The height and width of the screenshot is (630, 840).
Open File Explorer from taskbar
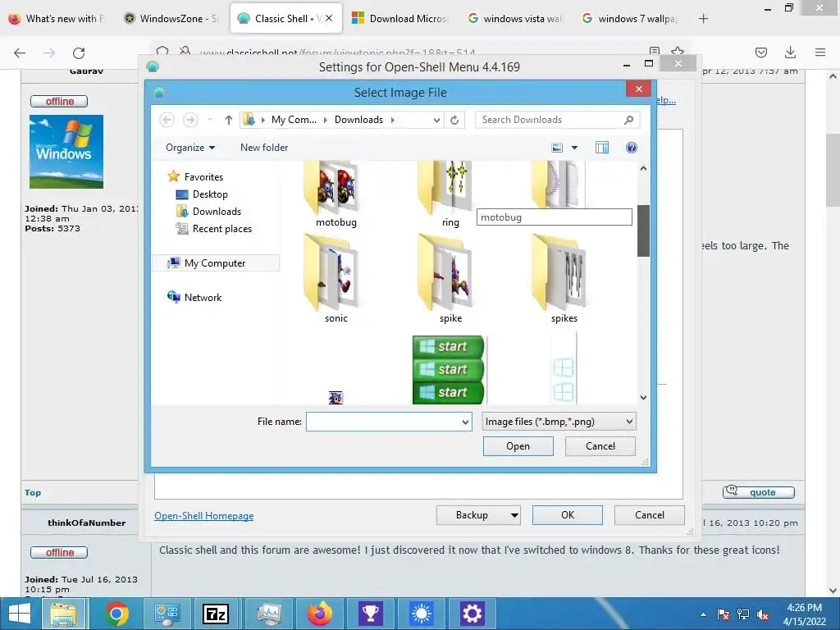63,614
